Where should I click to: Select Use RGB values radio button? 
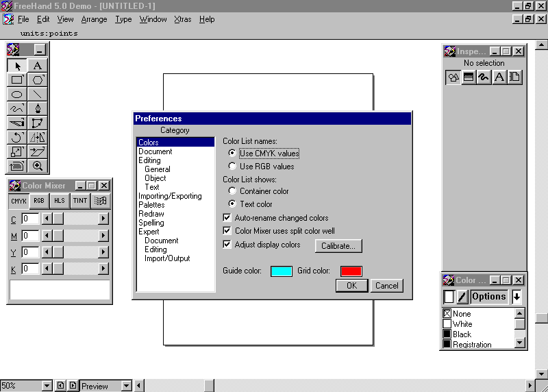point(232,166)
